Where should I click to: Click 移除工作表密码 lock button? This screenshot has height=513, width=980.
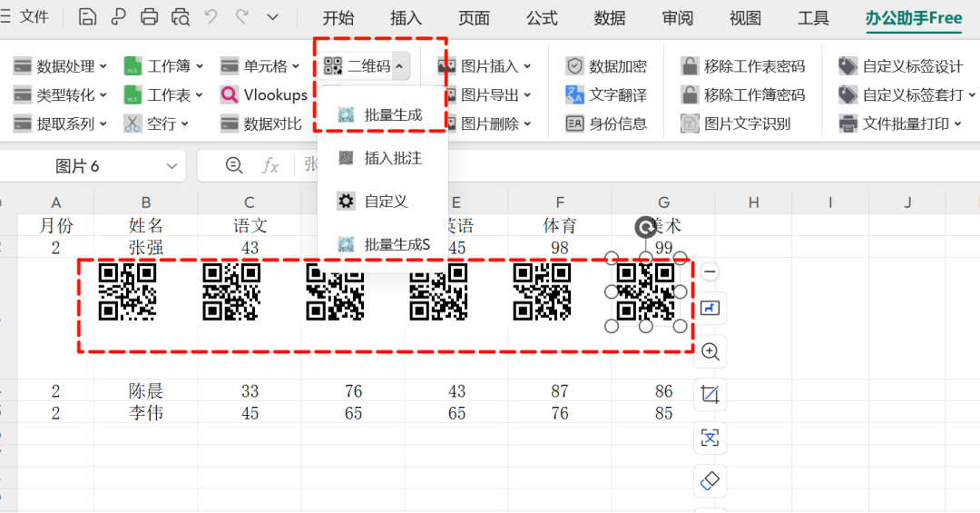pos(743,65)
